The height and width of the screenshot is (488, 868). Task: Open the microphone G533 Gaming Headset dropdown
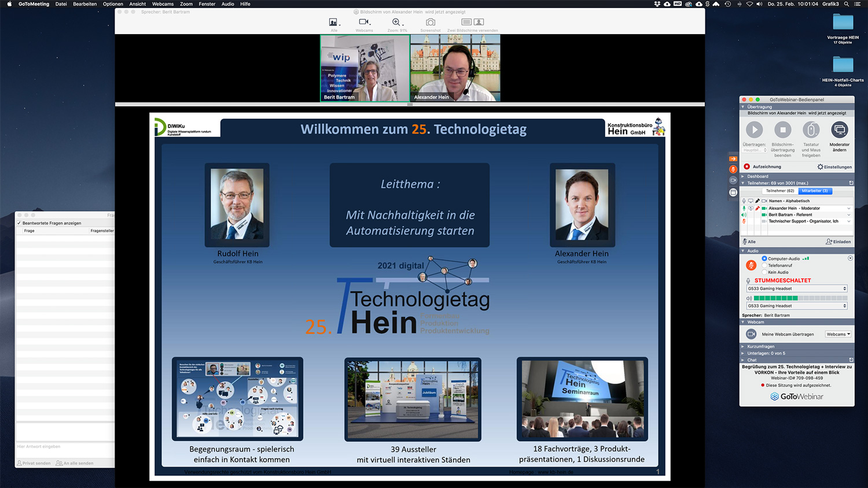coord(797,289)
